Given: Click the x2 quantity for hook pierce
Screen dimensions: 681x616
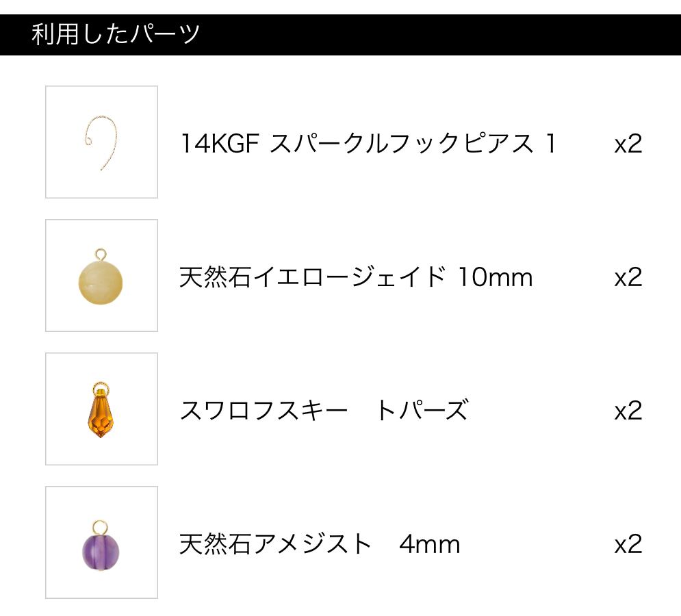Looking at the screenshot, I should tap(628, 144).
